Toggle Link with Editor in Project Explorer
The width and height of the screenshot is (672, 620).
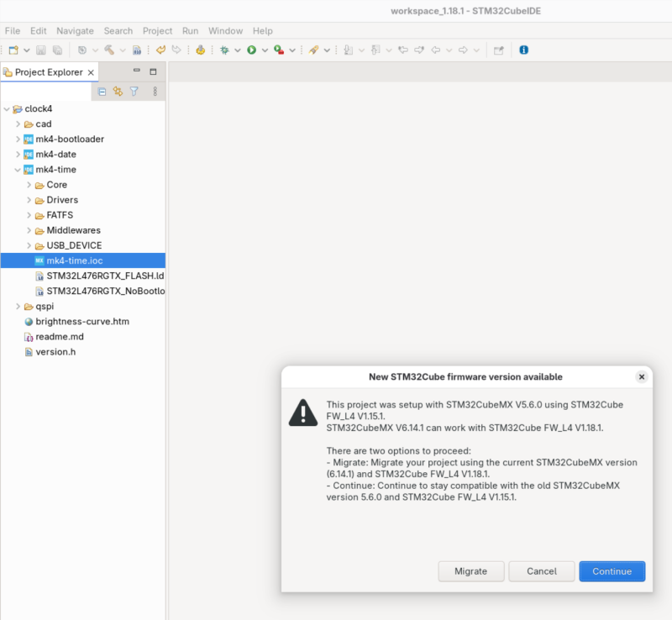pyautogui.click(x=118, y=92)
